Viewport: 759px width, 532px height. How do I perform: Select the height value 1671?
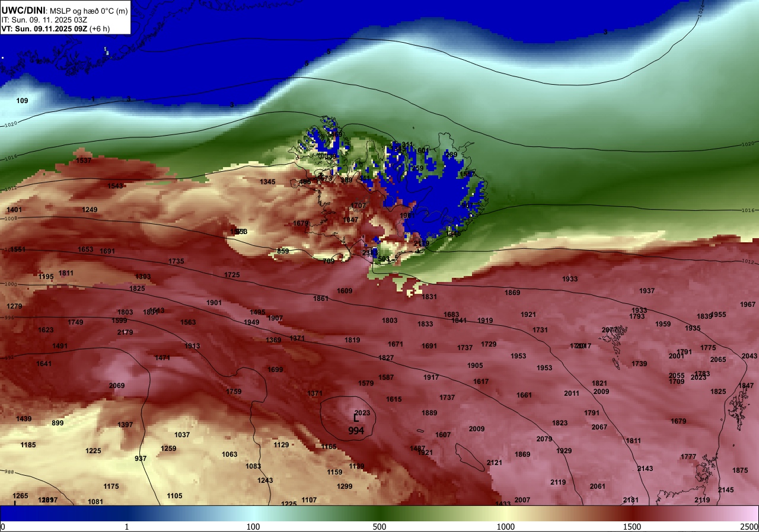[396, 344]
